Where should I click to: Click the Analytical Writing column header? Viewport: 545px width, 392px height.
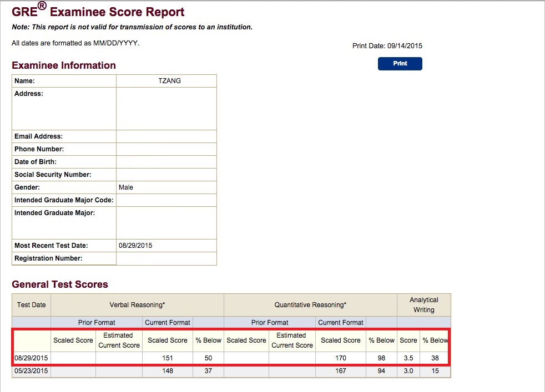tap(423, 305)
